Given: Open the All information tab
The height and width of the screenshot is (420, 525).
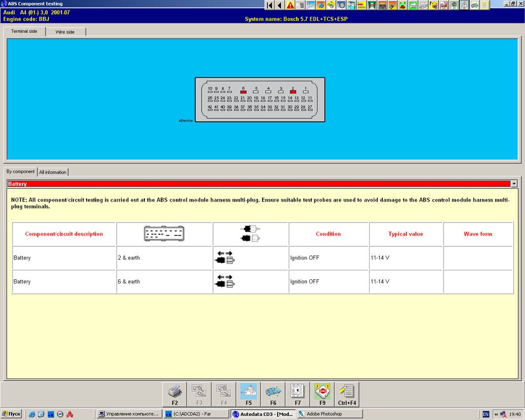Looking at the screenshot, I should 52,172.
